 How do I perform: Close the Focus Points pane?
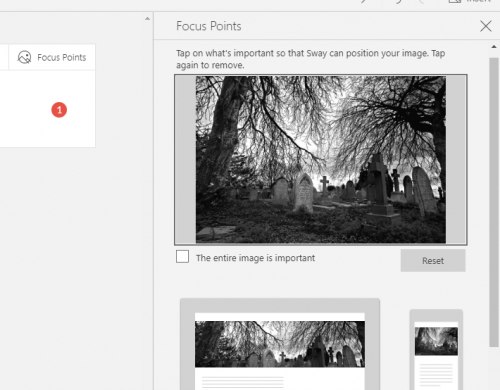[x=486, y=26]
